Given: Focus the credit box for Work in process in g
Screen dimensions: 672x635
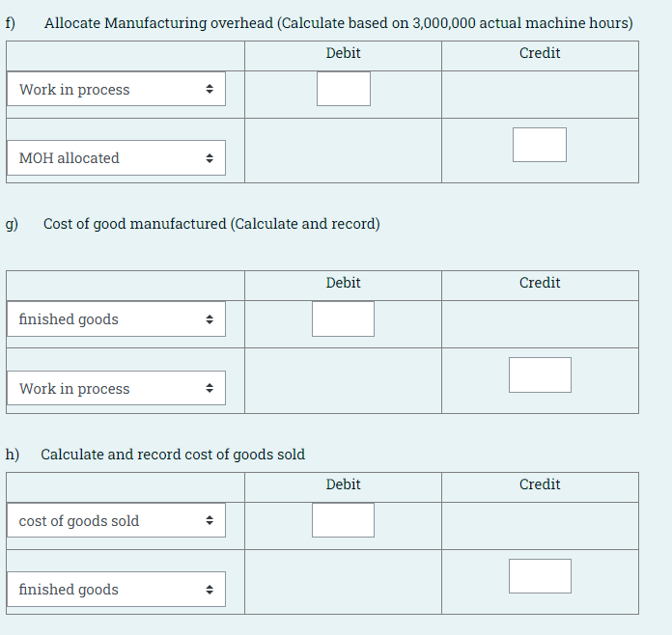Looking at the screenshot, I should point(540,374).
